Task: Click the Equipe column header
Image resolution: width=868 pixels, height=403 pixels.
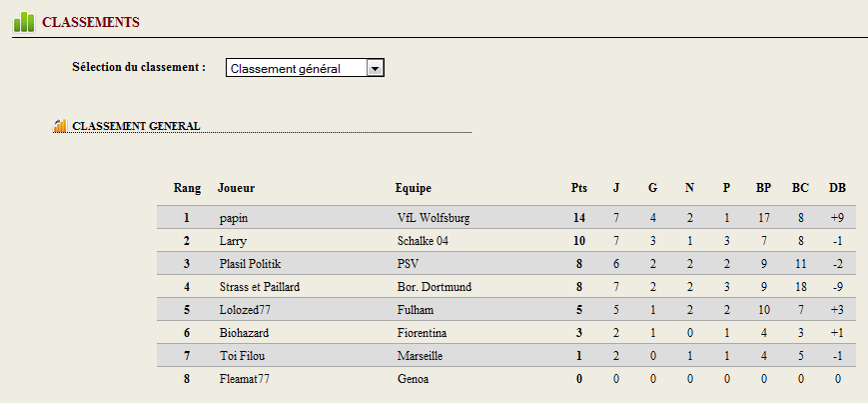Action: [413, 188]
